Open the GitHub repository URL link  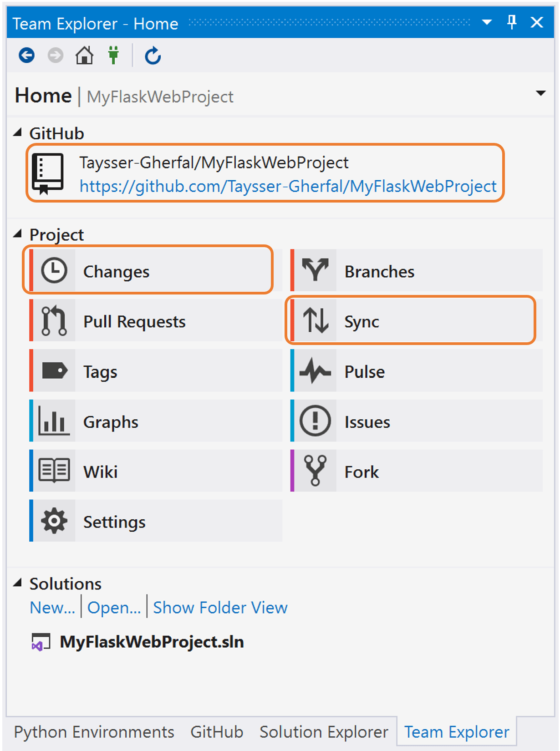click(x=288, y=186)
